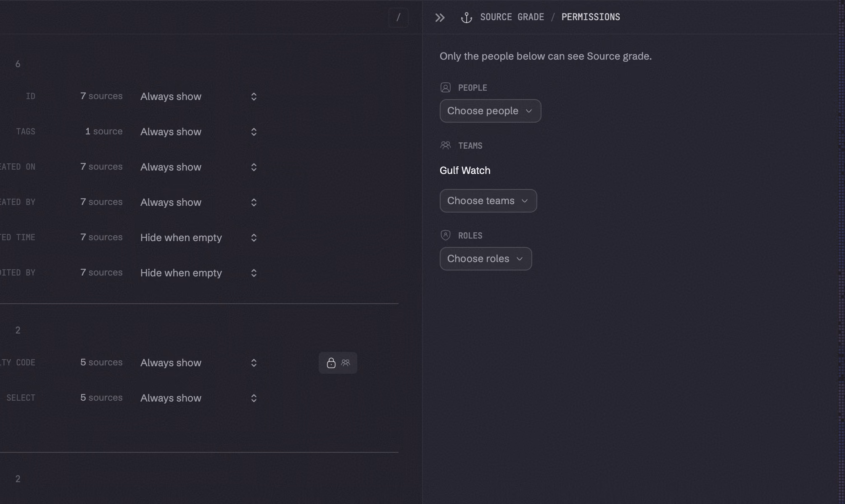Change visibility dropdown for ID row
845x504 pixels.
(198, 97)
